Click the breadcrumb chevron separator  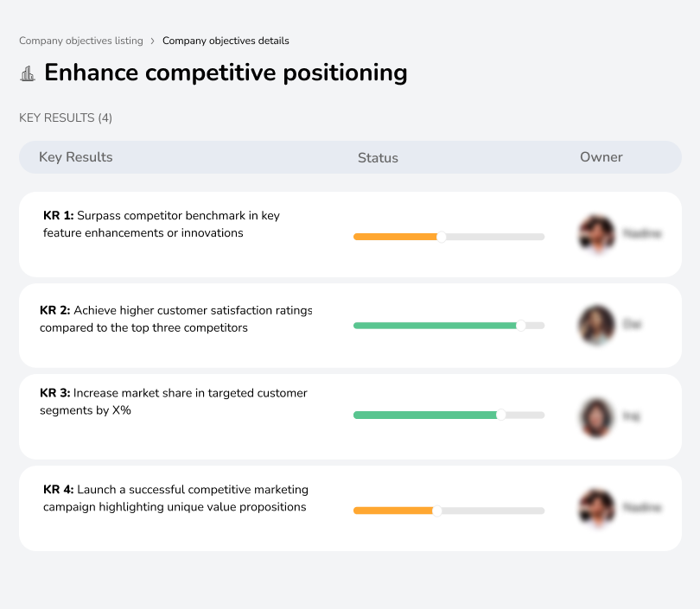tap(153, 41)
